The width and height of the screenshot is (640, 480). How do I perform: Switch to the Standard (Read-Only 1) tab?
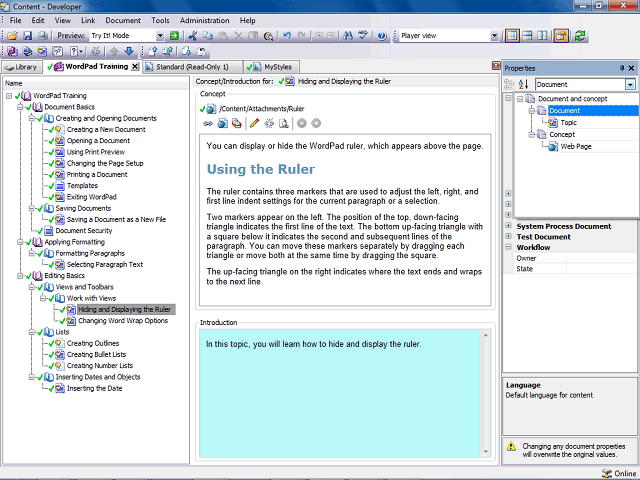(x=192, y=67)
